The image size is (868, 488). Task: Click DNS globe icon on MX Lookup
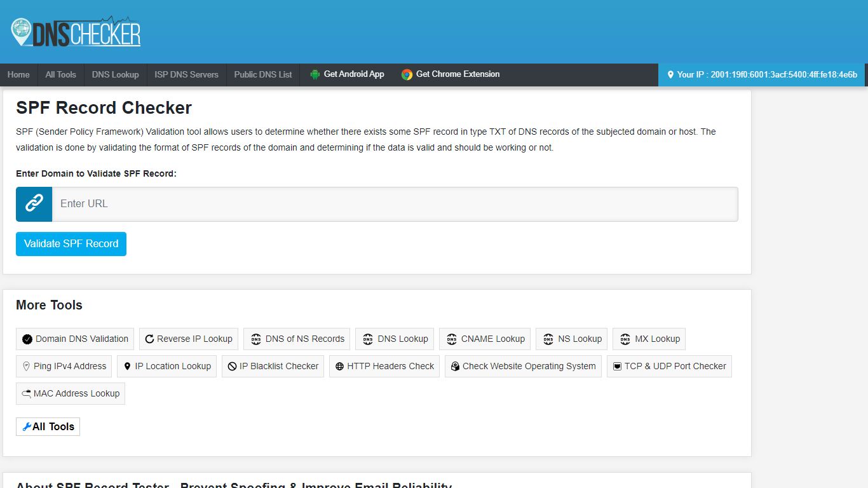click(625, 339)
